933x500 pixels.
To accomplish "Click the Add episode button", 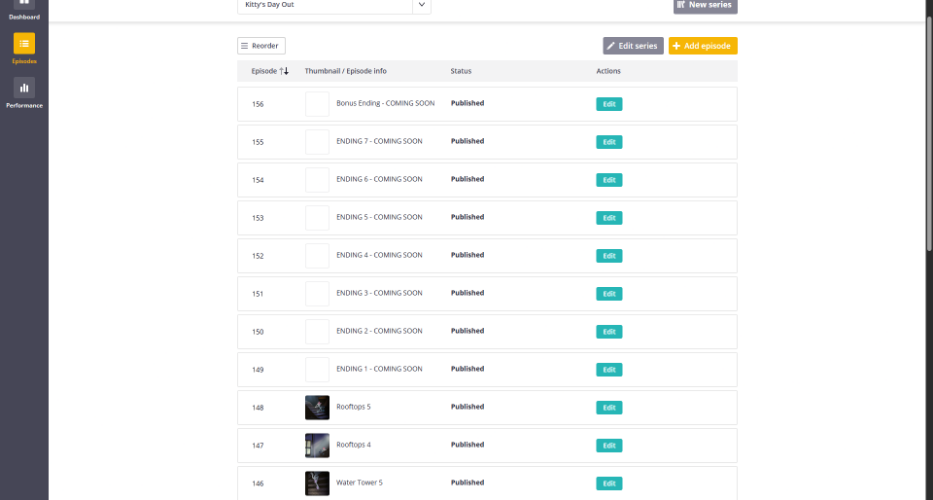I will click(702, 46).
